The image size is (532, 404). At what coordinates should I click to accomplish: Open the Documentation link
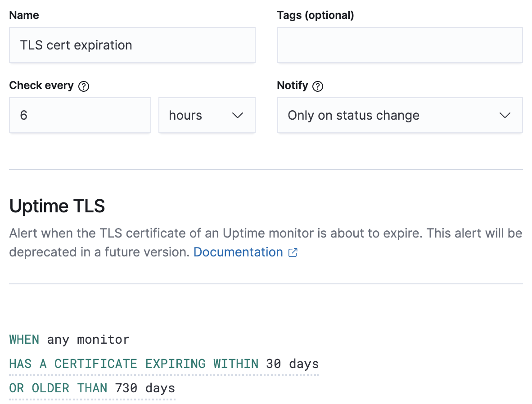238,252
